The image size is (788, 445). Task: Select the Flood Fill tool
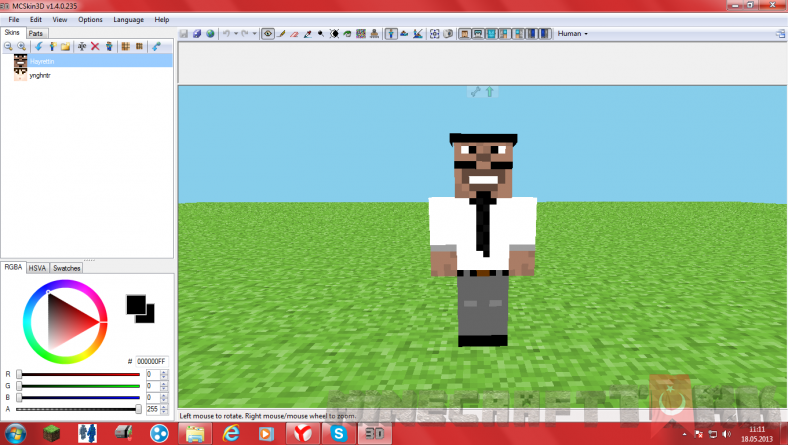click(x=347, y=34)
